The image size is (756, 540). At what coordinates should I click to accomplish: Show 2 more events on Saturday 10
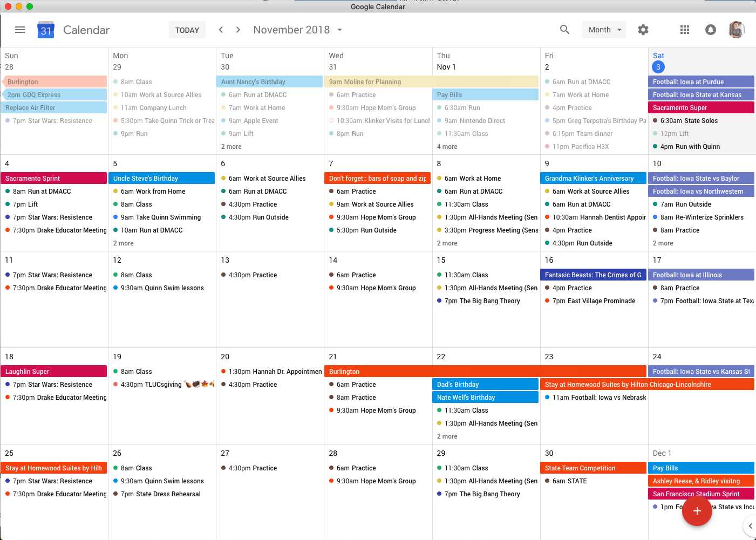tap(663, 243)
